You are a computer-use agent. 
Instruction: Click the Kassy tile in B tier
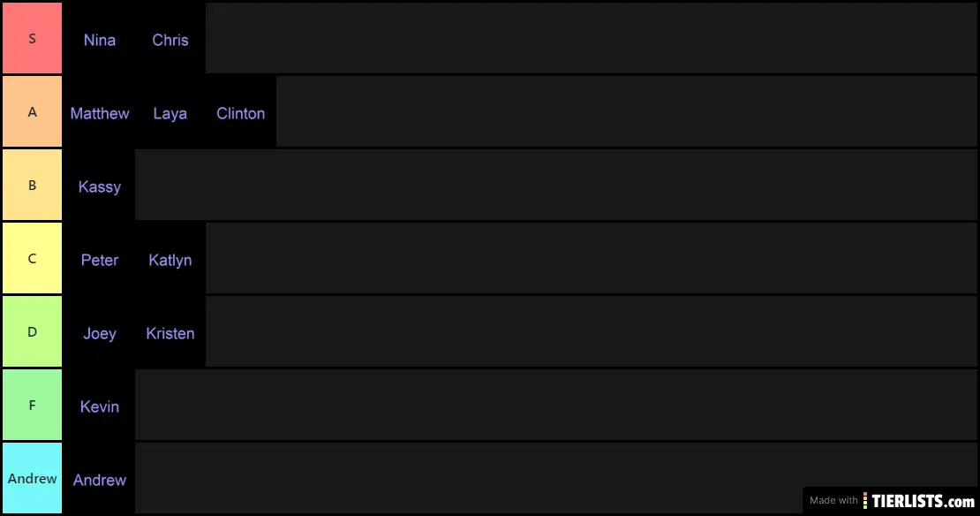pos(100,185)
